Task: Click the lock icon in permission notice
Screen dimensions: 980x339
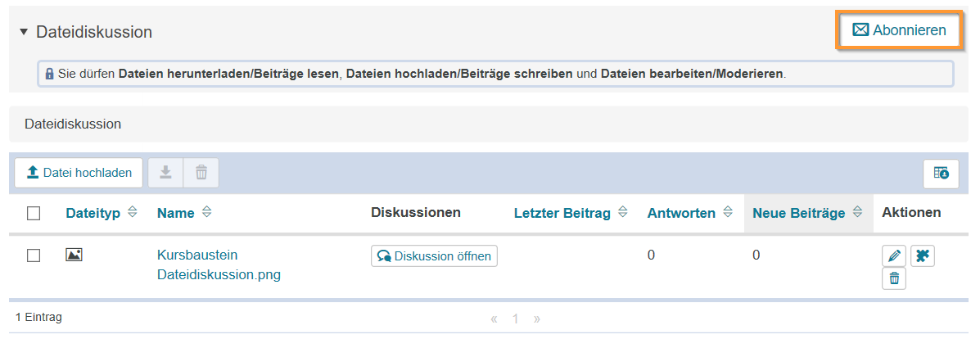Action: pos(50,74)
